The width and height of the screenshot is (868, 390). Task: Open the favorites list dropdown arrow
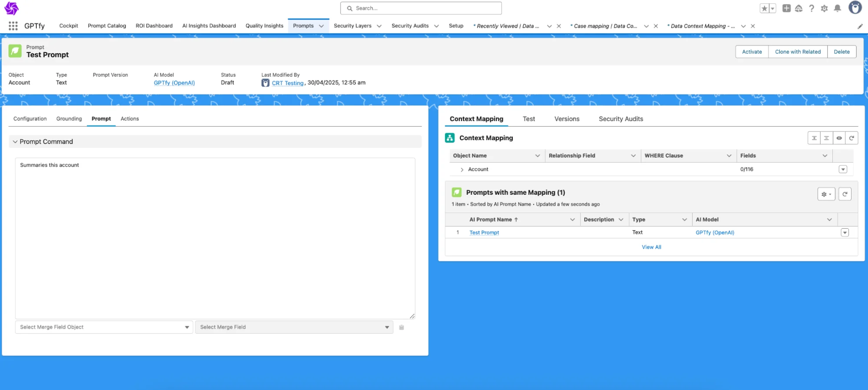[772, 8]
